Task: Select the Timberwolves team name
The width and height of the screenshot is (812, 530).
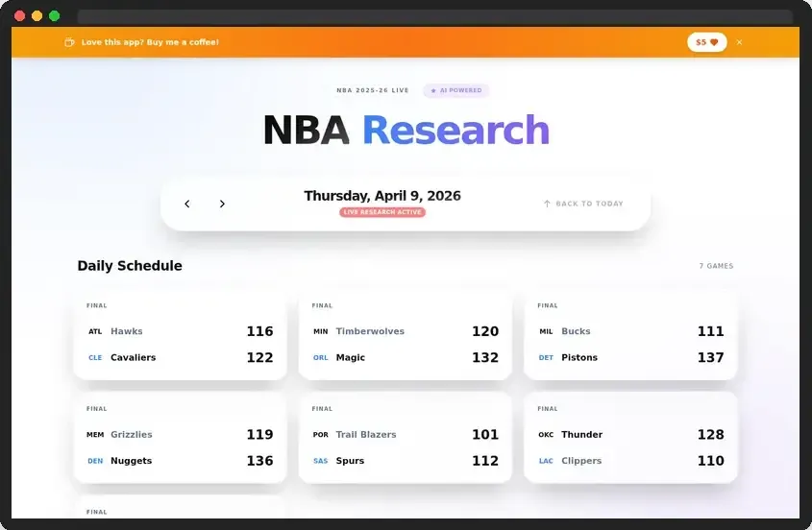Action: click(x=370, y=331)
